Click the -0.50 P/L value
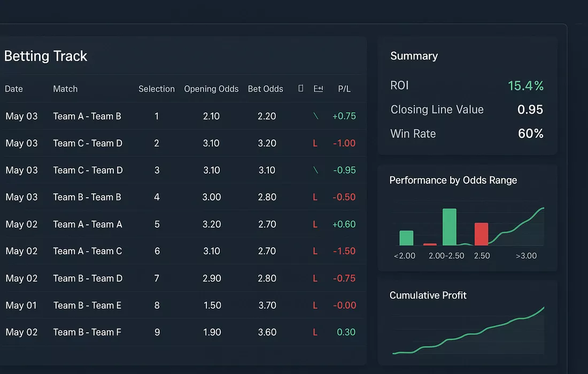Image resolution: width=588 pixels, height=374 pixels. click(344, 197)
